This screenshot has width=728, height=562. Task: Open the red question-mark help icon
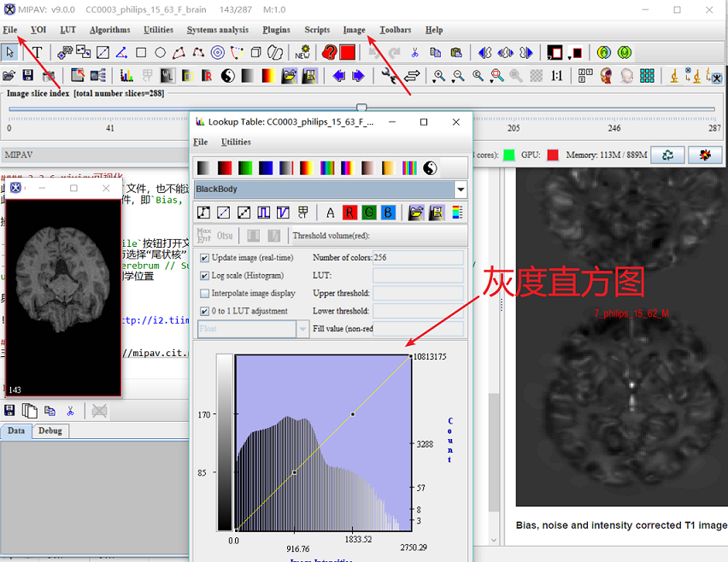pos(329,52)
